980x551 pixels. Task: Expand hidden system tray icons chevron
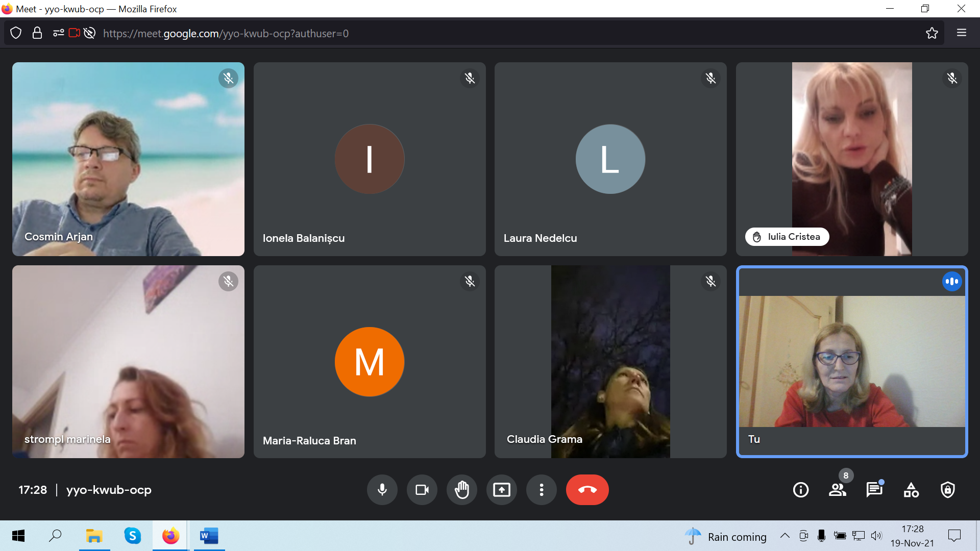(x=785, y=536)
